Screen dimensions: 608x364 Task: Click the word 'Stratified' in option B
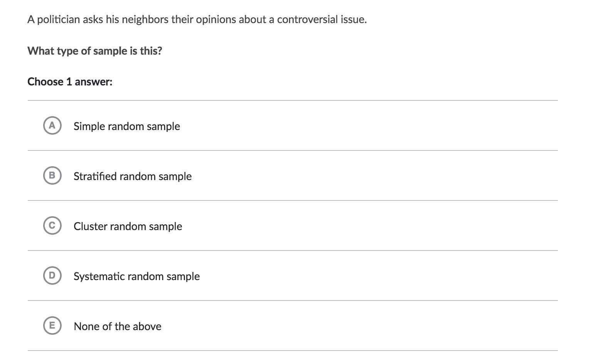95,176
